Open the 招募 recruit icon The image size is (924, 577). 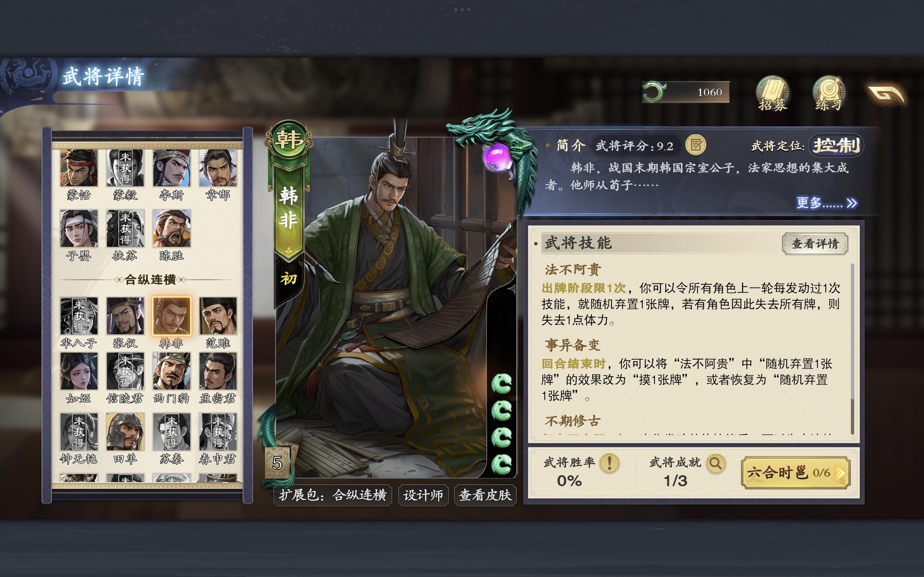pyautogui.click(x=773, y=93)
